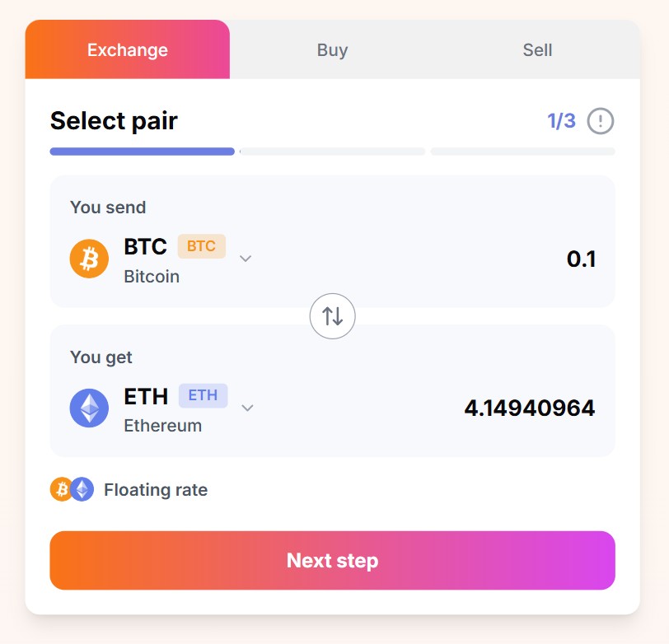Viewport: 669px width, 644px height.
Task: Open the ETH currency dropdown chevron
Action: 247,408
